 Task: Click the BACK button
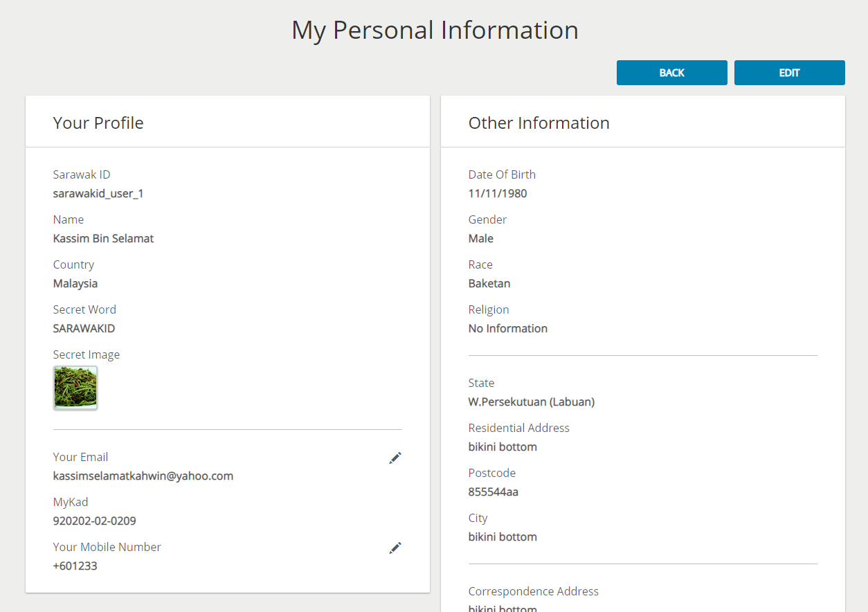[x=671, y=72]
